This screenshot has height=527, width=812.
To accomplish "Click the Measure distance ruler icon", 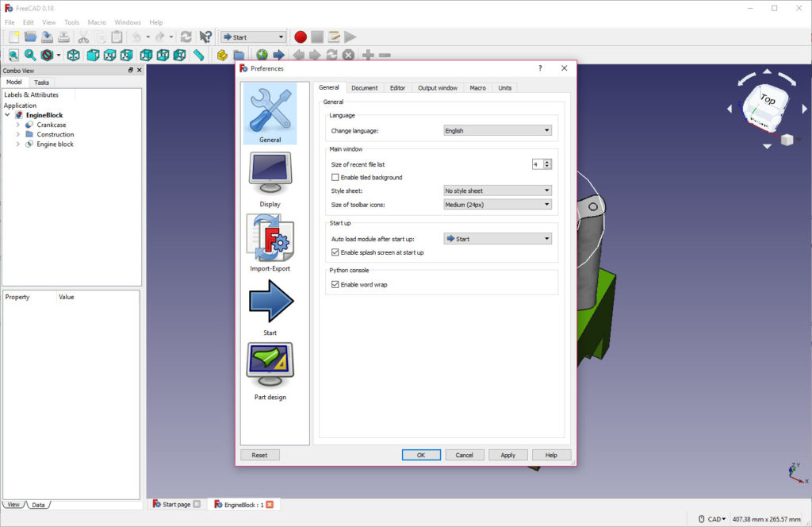I will (199, 55).
